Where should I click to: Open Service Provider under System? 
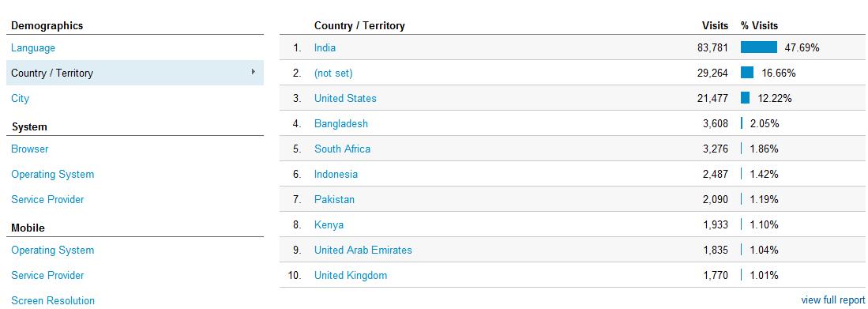[x=47, y=199]
